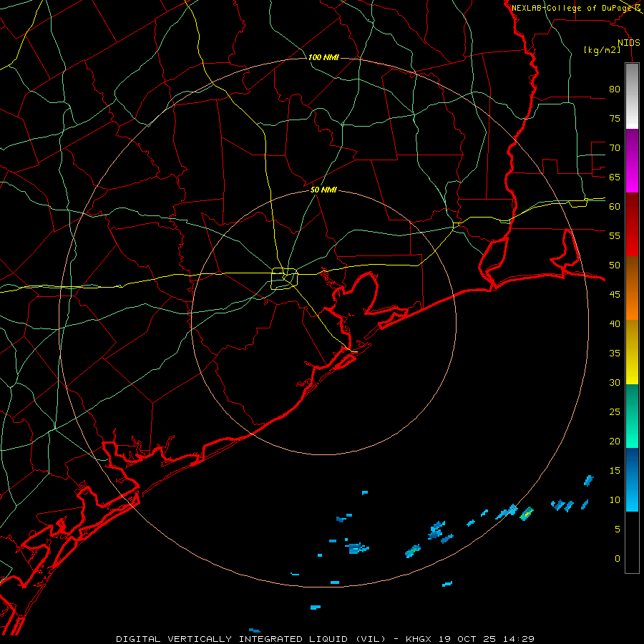
Task: Click the 80 value on the VIL scale
Action: click(615, 89)
